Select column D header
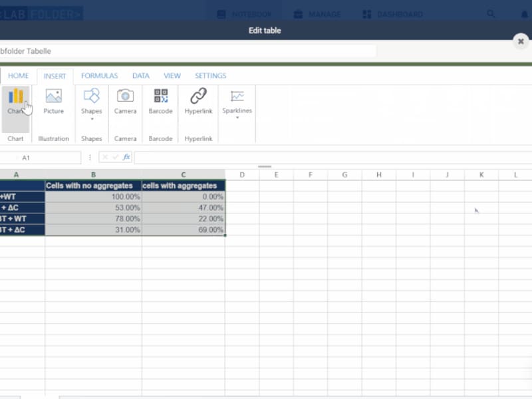 point(242,175)
